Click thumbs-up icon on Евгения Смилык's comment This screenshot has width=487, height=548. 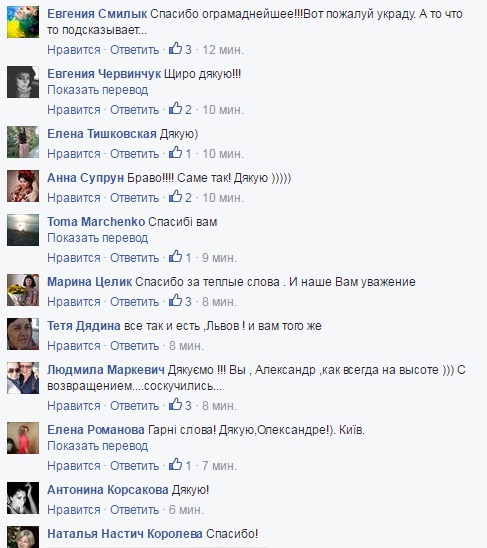pyautogui.click(x=176, y=49)
